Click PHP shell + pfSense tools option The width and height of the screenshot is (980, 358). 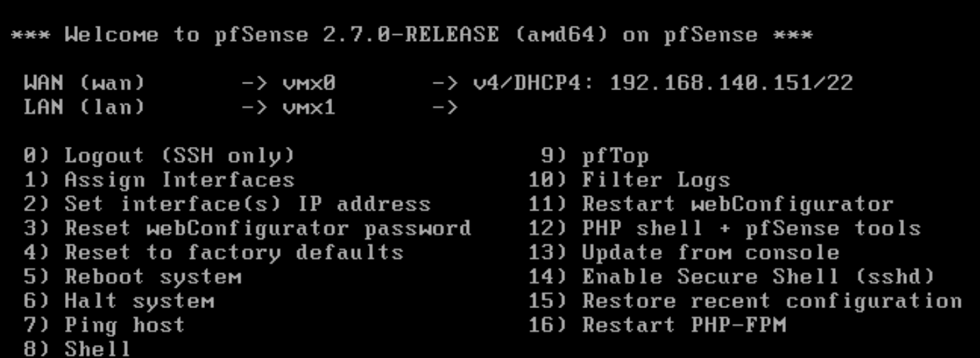(724, 228)
